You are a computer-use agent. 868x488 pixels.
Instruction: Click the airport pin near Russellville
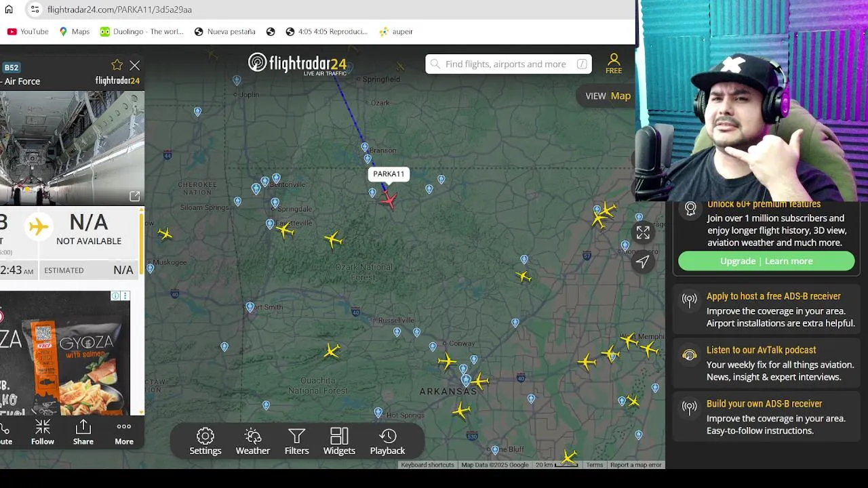[397, 332]
